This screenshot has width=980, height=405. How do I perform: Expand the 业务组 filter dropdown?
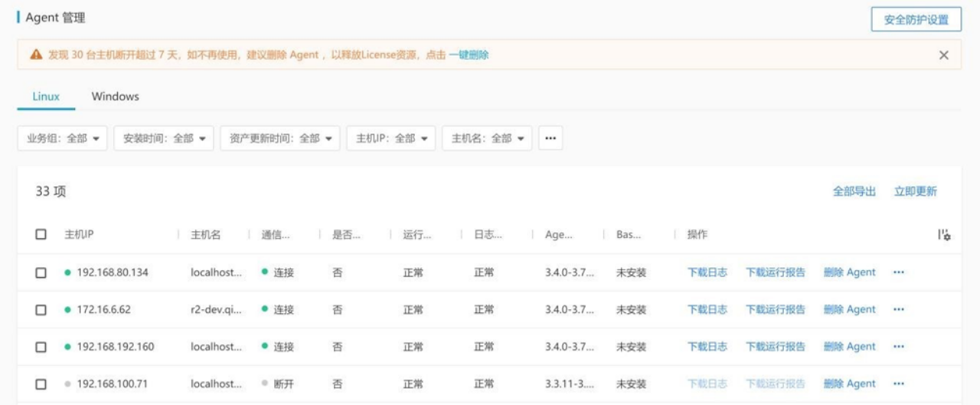point(63,139)
